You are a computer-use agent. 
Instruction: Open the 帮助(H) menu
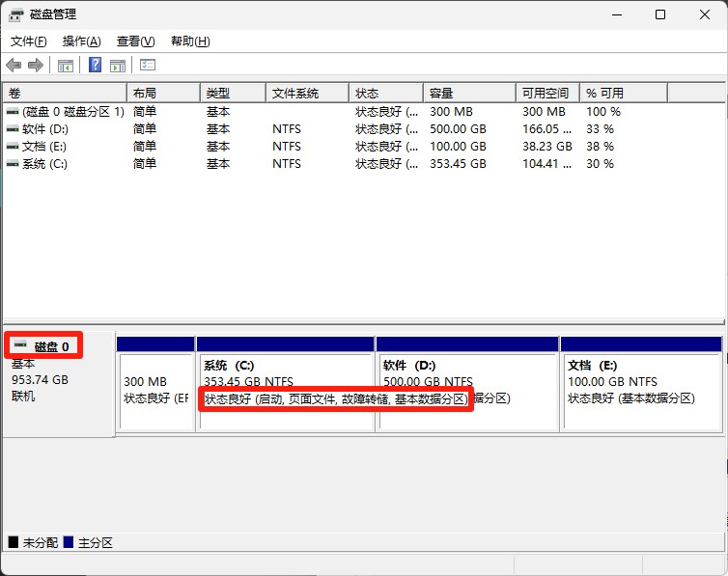click(190, 41)
